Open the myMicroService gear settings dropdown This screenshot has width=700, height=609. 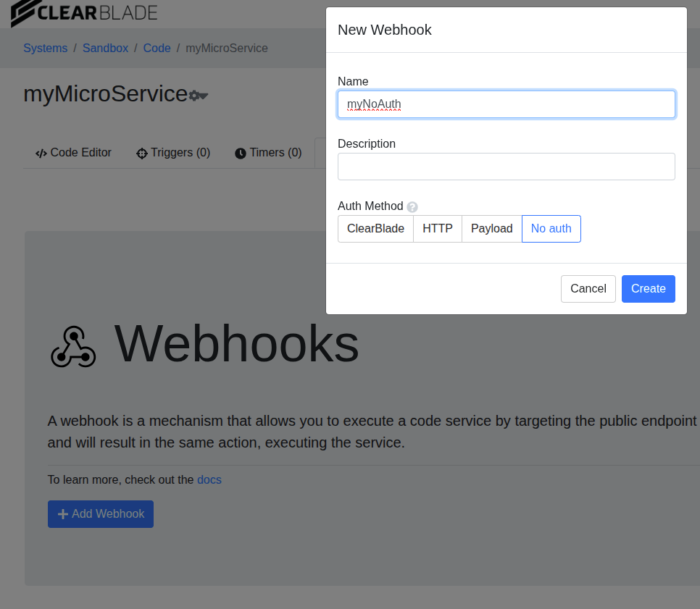click(x=198, y=96)
